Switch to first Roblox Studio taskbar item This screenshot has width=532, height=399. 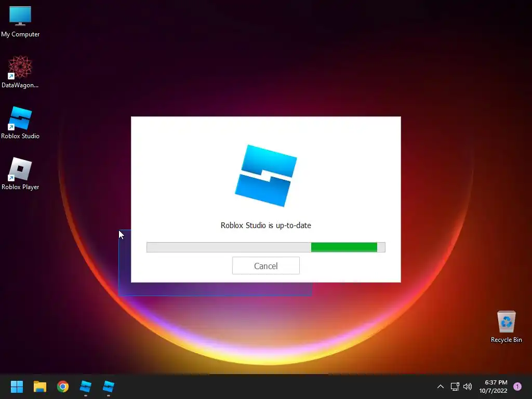coord(86,387)
